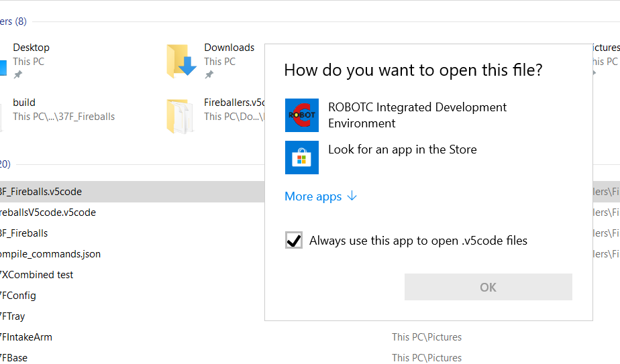The width and height of the screenshot is (620, 364).
Task: Click the pin icon under Downloads
Action: point(209,74)
